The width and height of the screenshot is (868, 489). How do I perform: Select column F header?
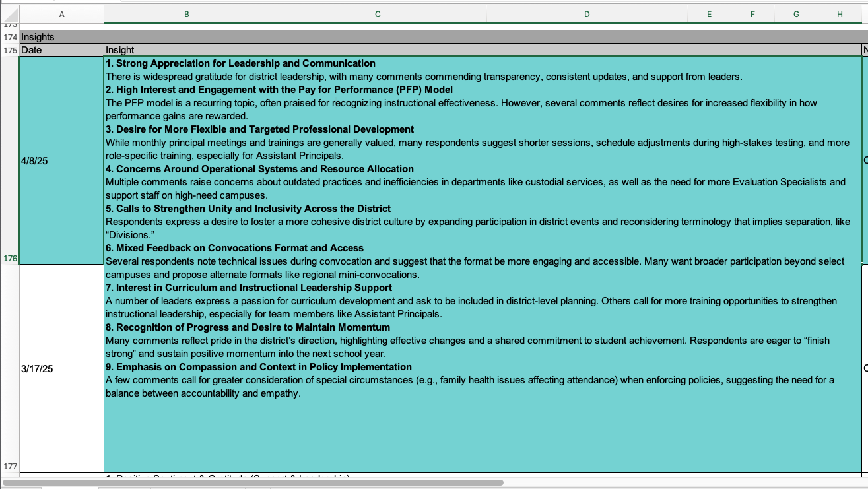(752, 14)
